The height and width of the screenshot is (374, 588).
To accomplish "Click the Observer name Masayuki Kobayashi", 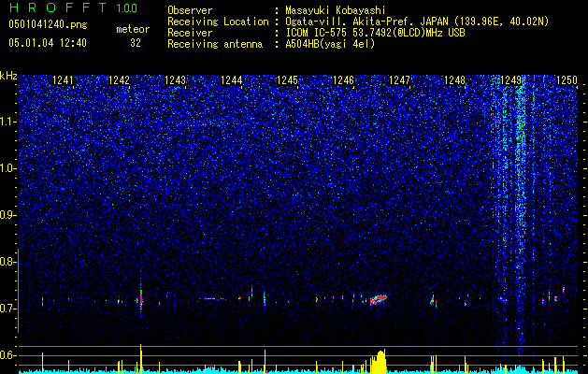I will 336,10.
